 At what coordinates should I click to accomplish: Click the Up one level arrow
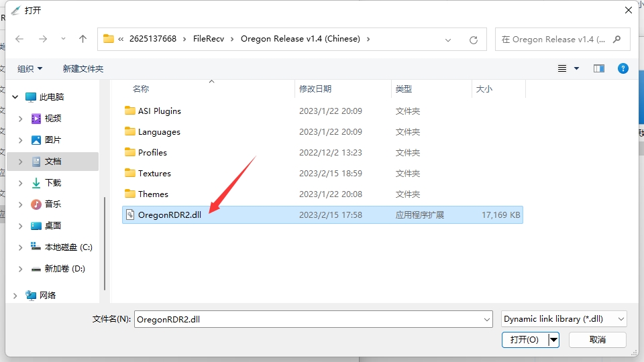click(x=83, y=39)
